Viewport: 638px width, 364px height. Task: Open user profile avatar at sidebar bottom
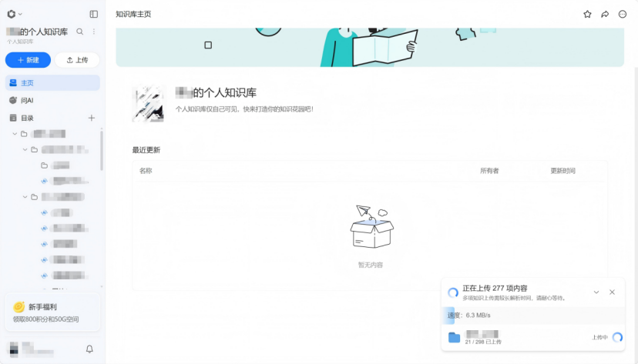tap(14, 349)
